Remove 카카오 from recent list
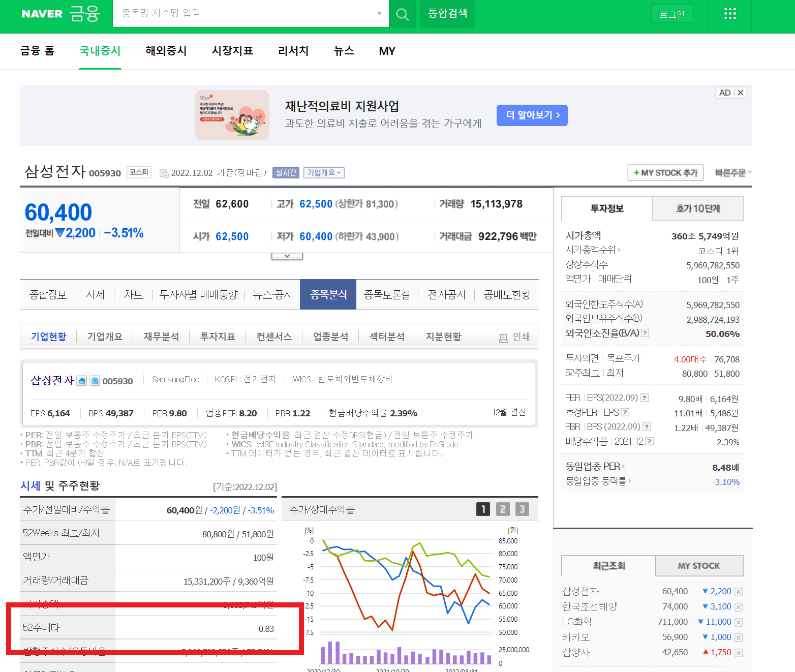 [739, 637]
